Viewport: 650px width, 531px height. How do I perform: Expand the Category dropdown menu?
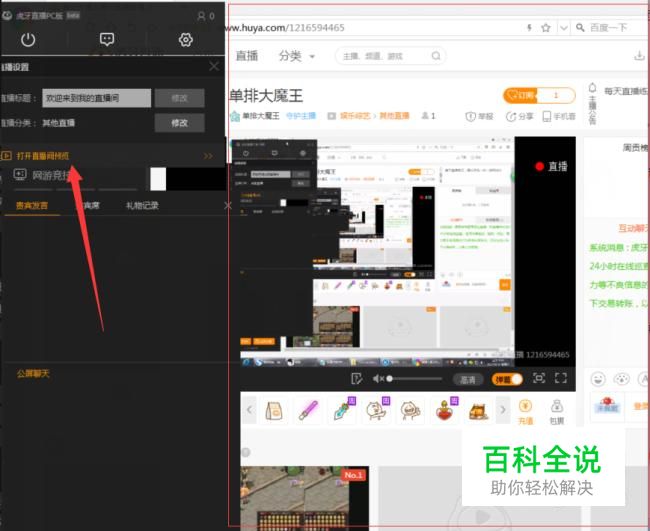pyautogui.click(x=296, y=56)
